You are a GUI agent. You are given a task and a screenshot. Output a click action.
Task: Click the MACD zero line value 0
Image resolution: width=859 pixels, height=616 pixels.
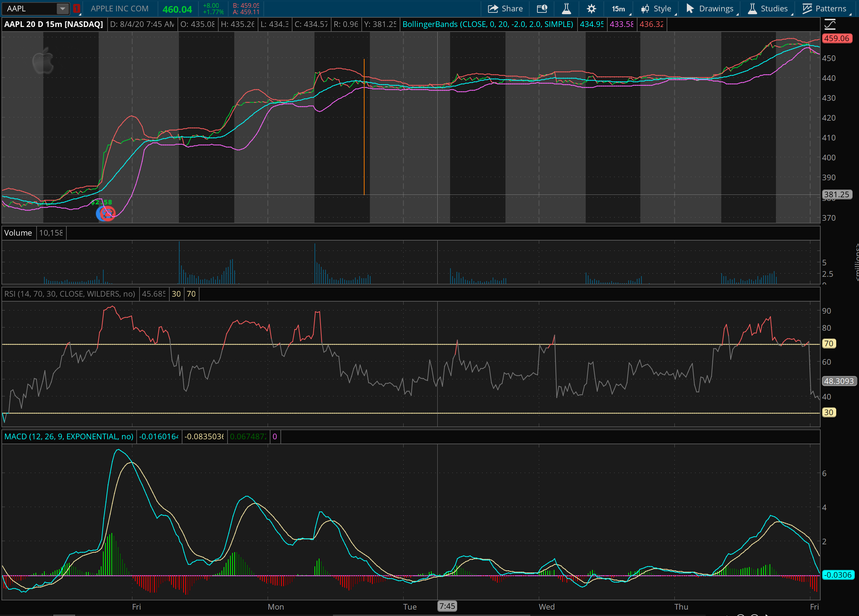click(x=275, y=436)
